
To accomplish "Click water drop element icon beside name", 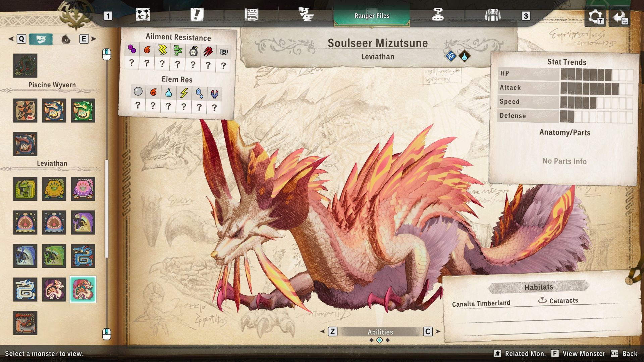I will pos(465,56).
